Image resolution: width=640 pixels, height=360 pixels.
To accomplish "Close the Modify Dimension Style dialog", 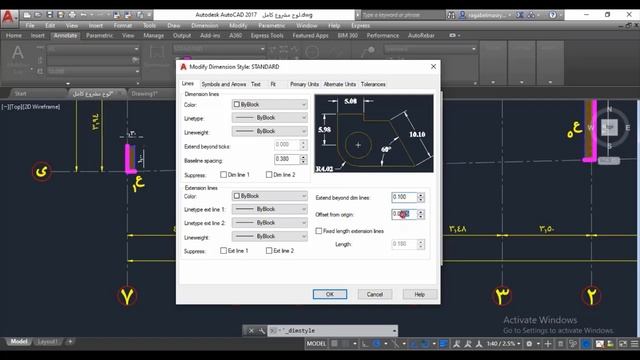I will [433, 67].
